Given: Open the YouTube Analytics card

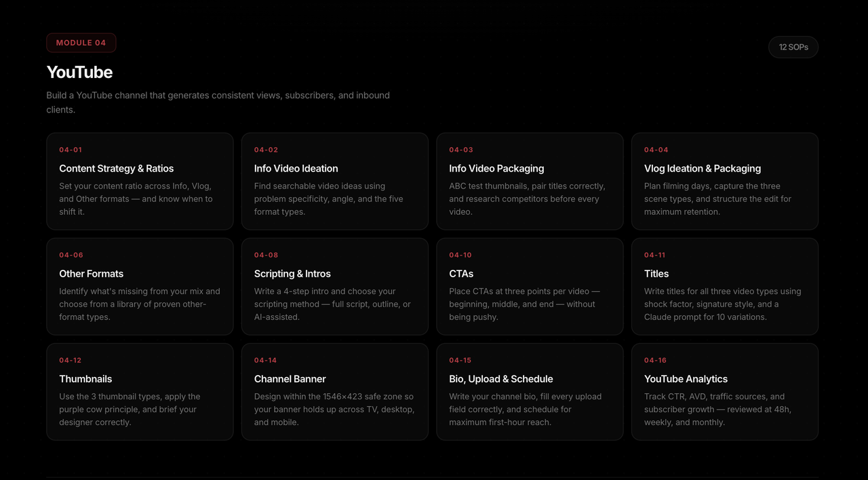Looking at the screenshot, I should [x=725, y=392].
